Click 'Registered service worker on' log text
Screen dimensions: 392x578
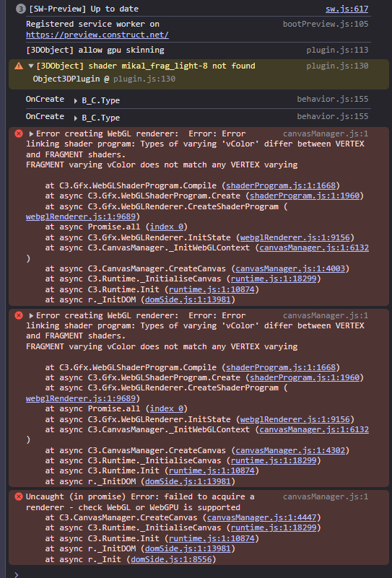point(92,24)
